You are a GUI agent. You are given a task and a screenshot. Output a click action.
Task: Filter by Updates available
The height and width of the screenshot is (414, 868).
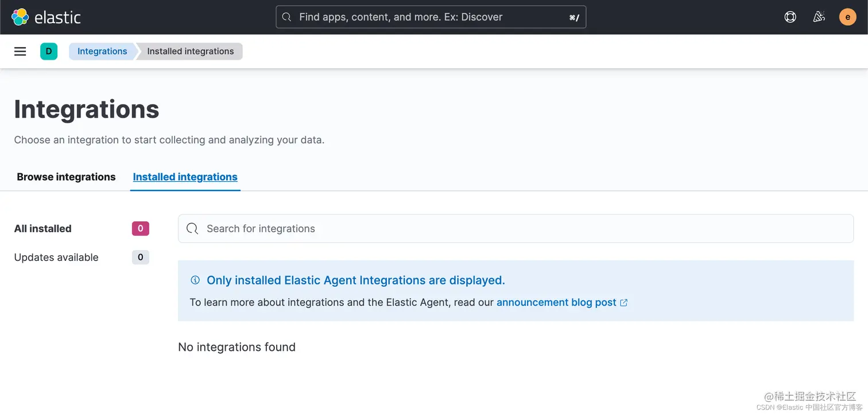[x=56, y=257]
